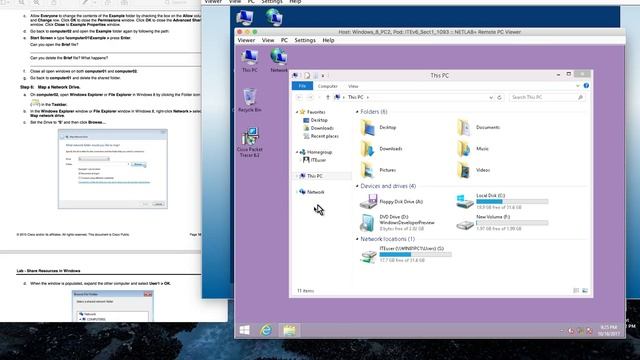This screenshot has height=360, width=640.
Task: Click 'Step 6: Map a Network Drive.' heading
Action: coord(50,87)
